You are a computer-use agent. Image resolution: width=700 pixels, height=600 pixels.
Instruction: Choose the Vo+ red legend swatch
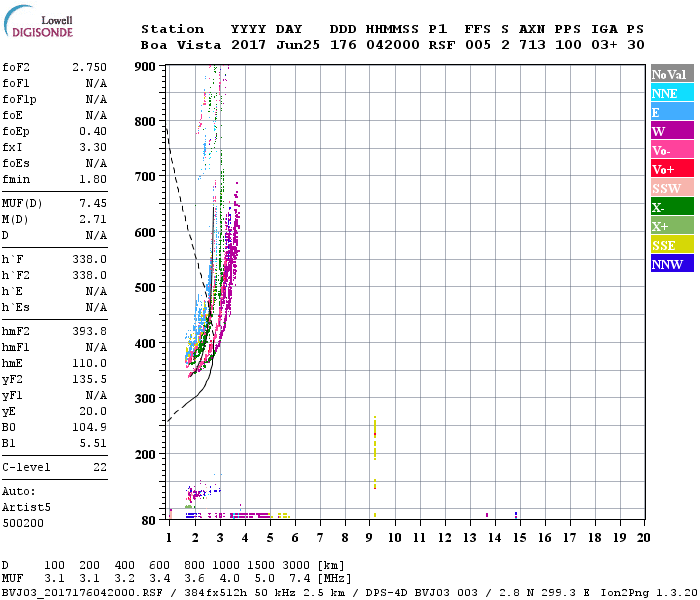coord(670,169)
